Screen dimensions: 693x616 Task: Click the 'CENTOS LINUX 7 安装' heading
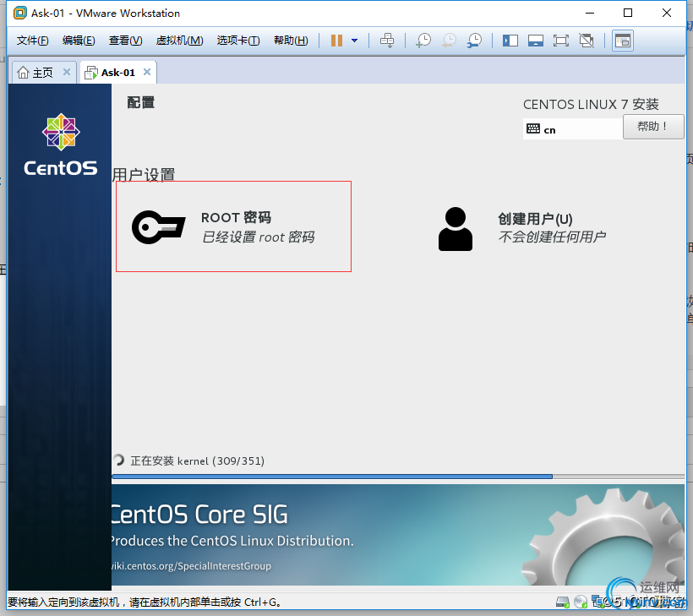tap(591, 104)
